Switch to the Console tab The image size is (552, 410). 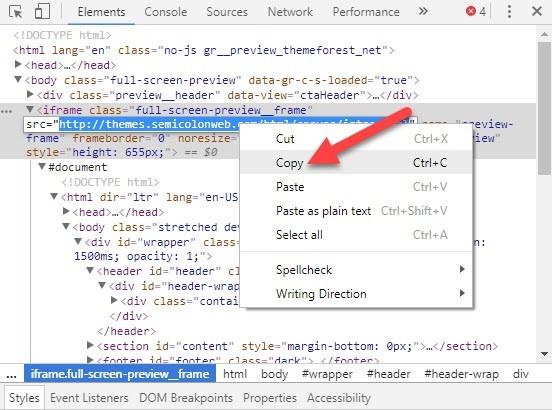click(165, 12)
